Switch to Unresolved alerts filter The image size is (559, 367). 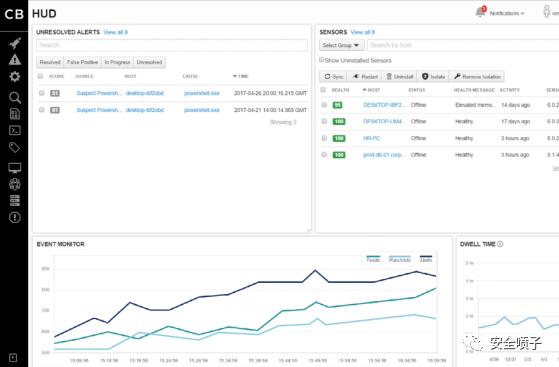point(149,62)
